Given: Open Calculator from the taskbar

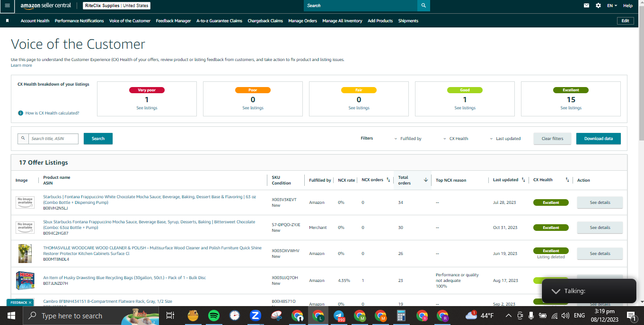Looking at the screenshot, I should (401, 316).
